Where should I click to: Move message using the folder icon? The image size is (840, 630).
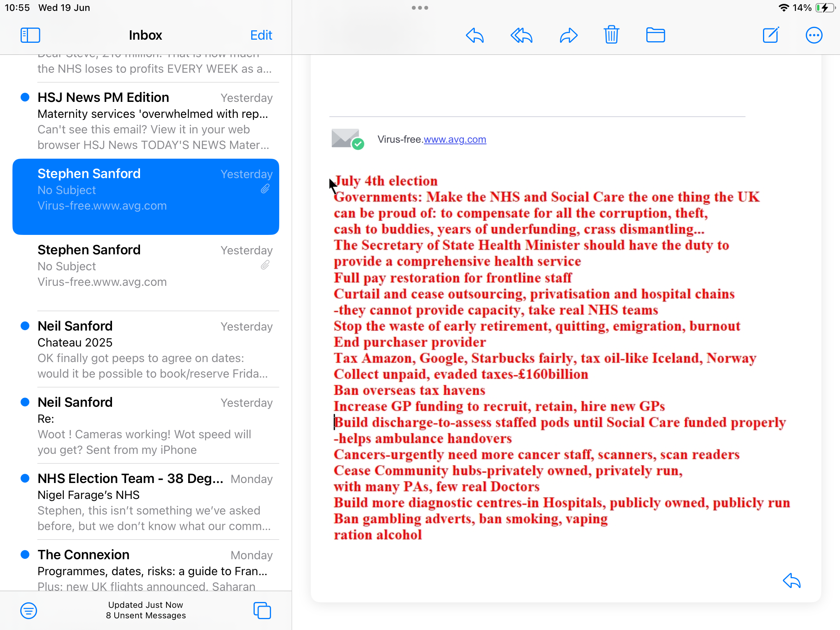coord(655,35)
